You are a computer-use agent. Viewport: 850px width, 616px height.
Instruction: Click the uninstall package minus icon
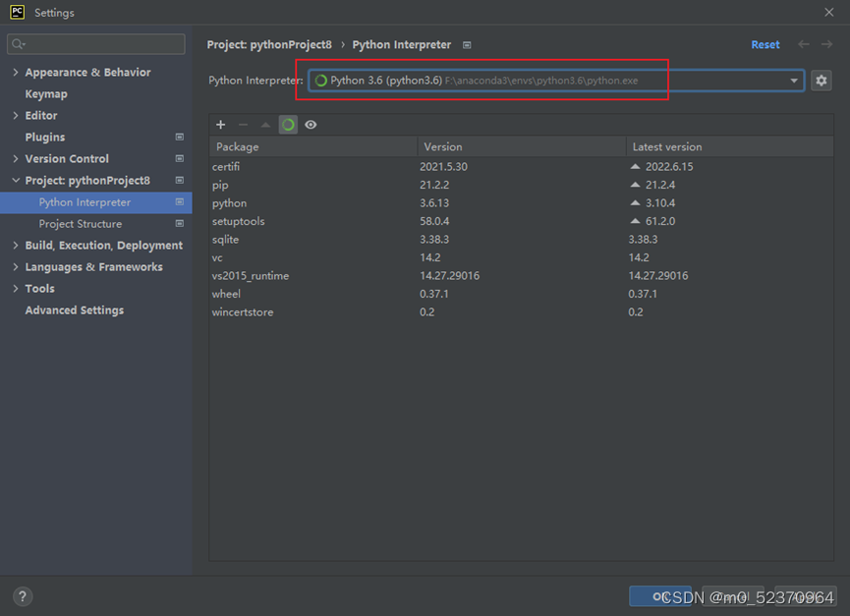243,125
